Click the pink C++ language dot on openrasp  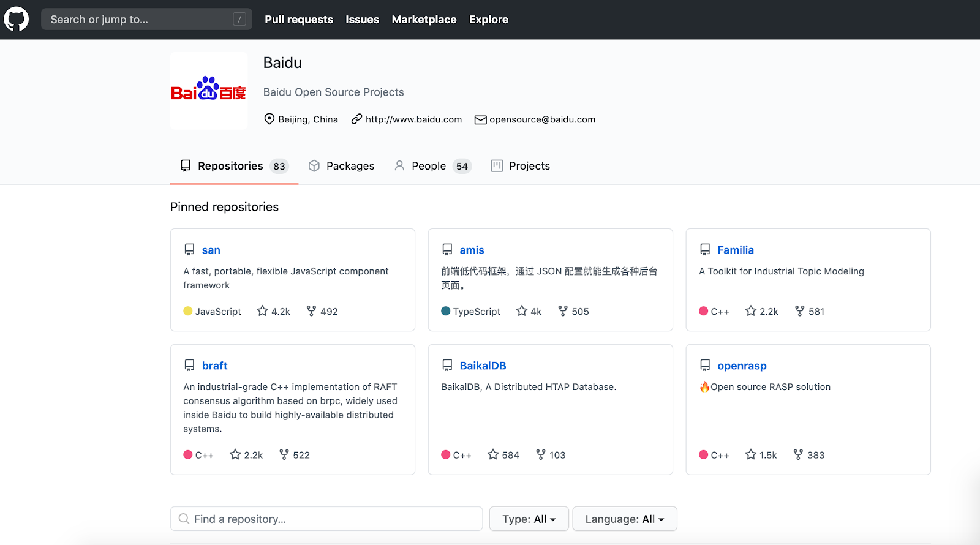pos(704,454)
